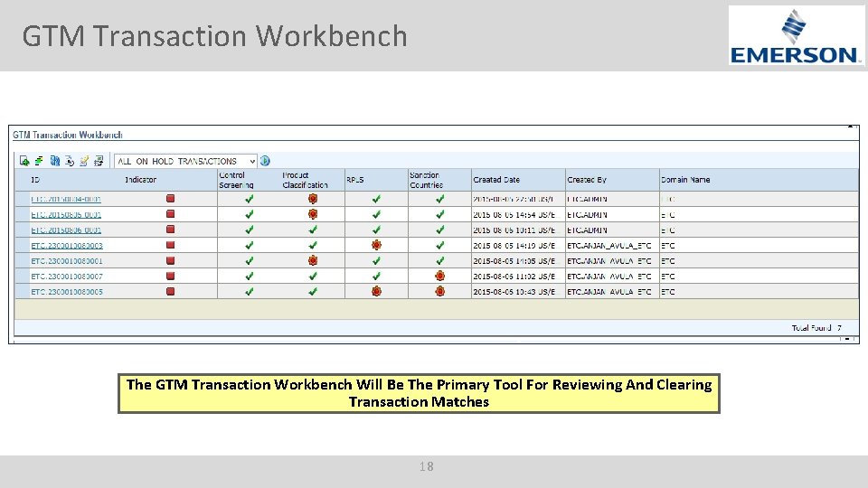The image size is (868, 488).
Task: Click Control Screening checkmark for ETC.2300010080007
Action: pos(250,277)
